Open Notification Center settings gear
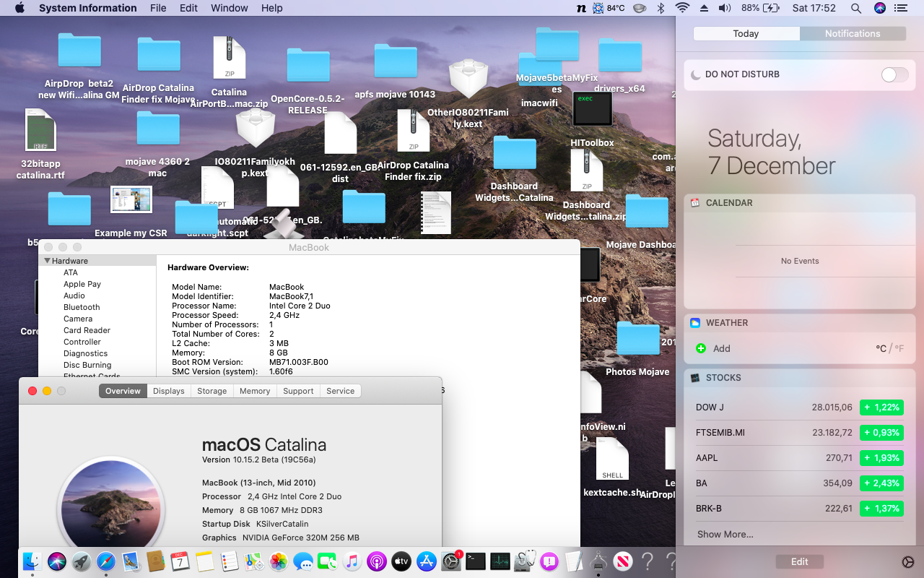The image size is (924, 578). pyautogui.click(x=908, y=562)
